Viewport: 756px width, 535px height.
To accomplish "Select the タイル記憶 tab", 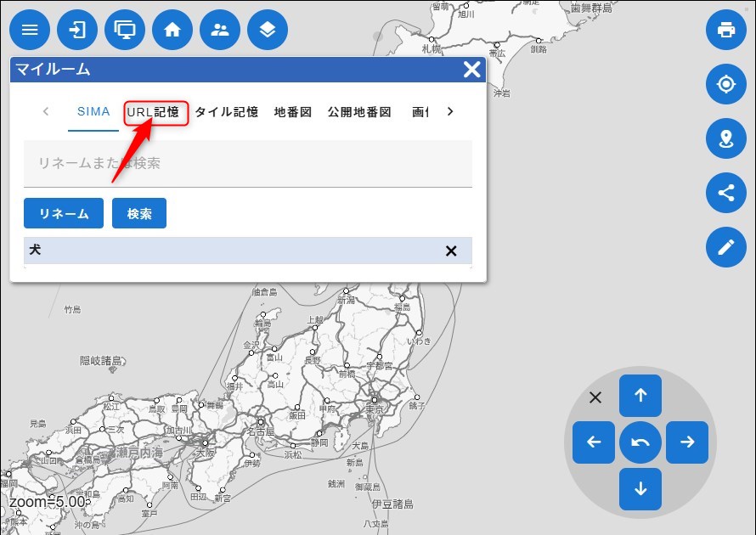I will (226, 112).
